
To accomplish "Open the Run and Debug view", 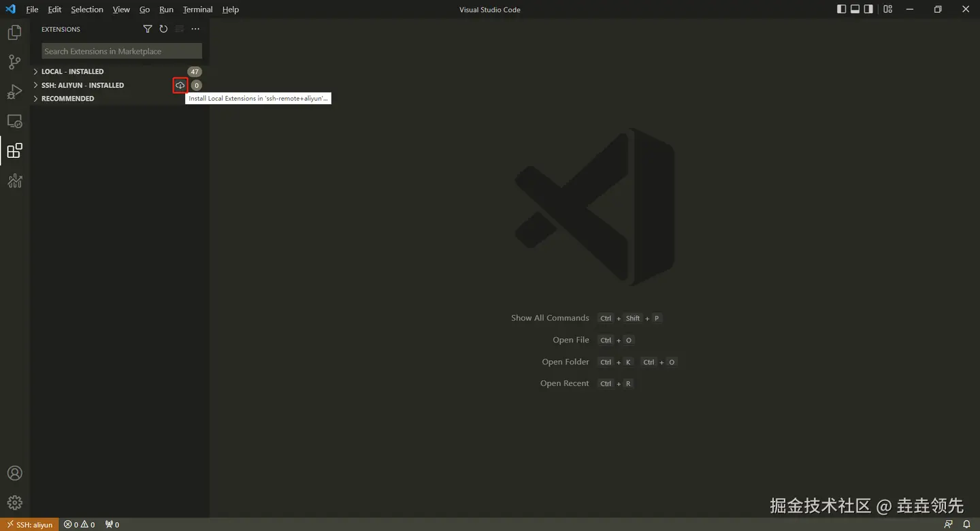I will tap(14, 92).
